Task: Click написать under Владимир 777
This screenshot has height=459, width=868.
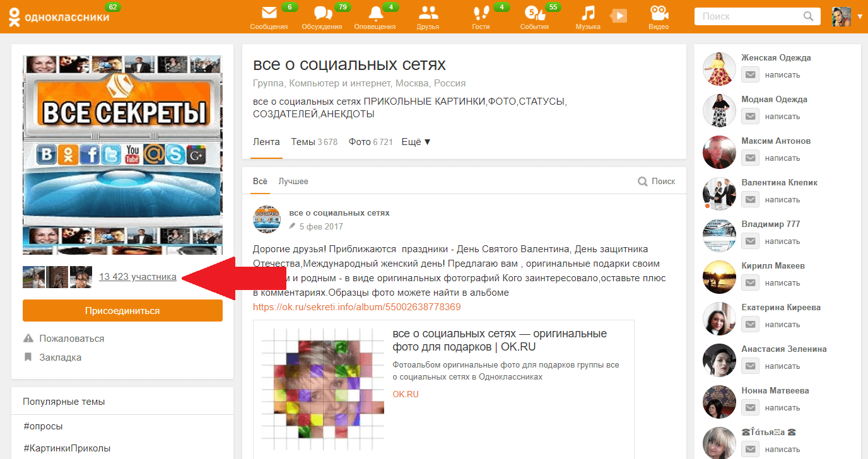Action: click(782, 241)
